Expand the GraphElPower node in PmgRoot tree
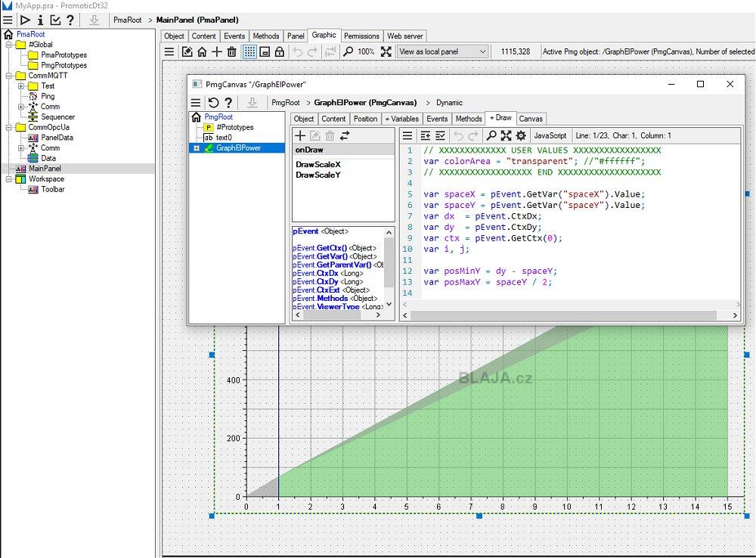The height and width of the screenshot is (558, 756). tap(197, 148)
